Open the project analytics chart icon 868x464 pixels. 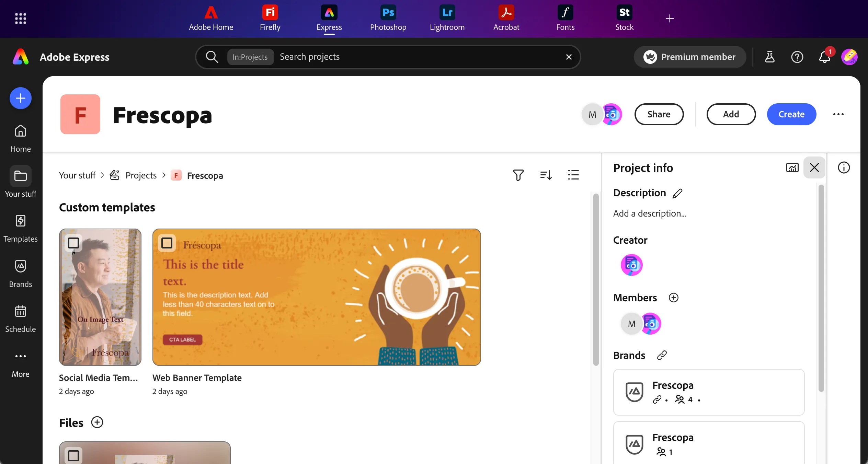coord(792,167)
